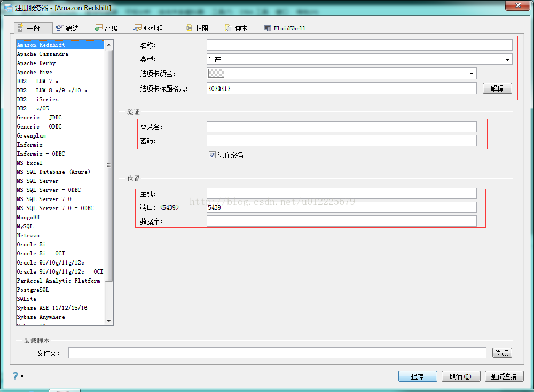
Task: Select Amazon Redshift in server list
Action: (60, 45)
